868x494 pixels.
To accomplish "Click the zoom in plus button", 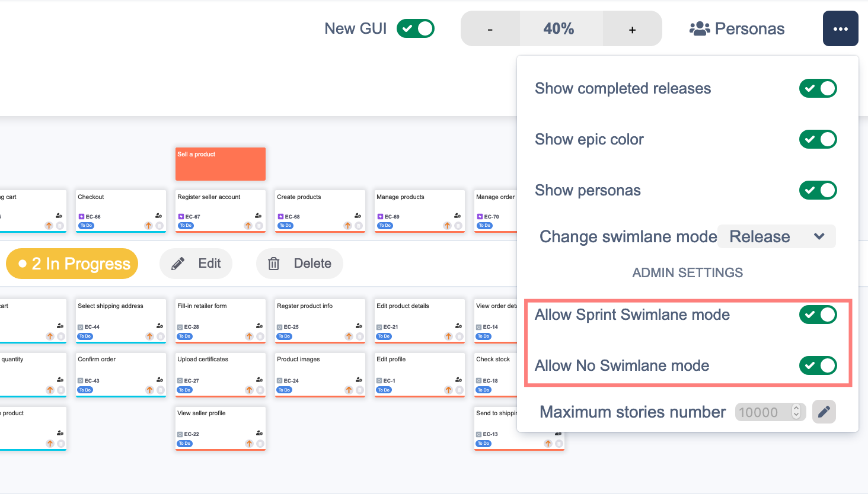I will click(632, 29).
